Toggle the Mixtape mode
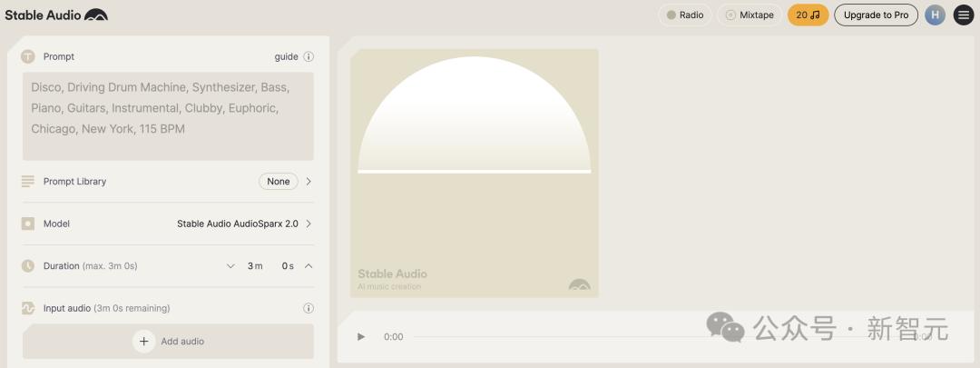Viewport: 980px width, 368px height. point(749,15)
